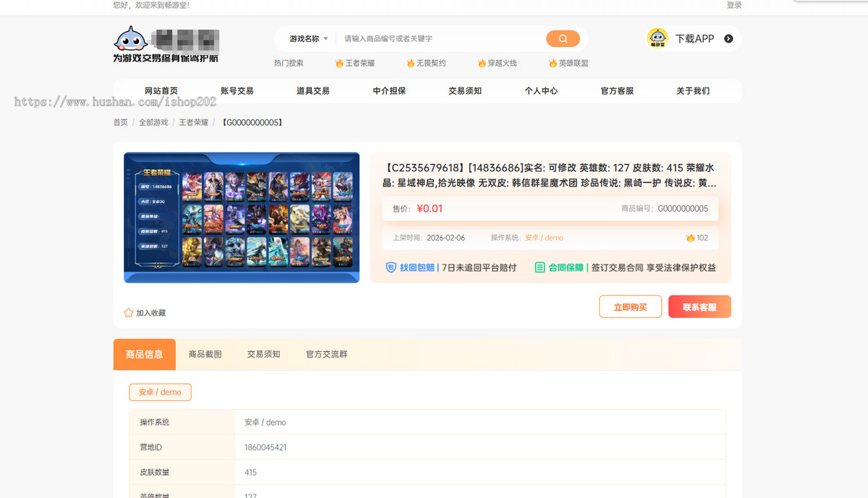Click the arrow icon beside 下载APP

click(x=728, y=39)
